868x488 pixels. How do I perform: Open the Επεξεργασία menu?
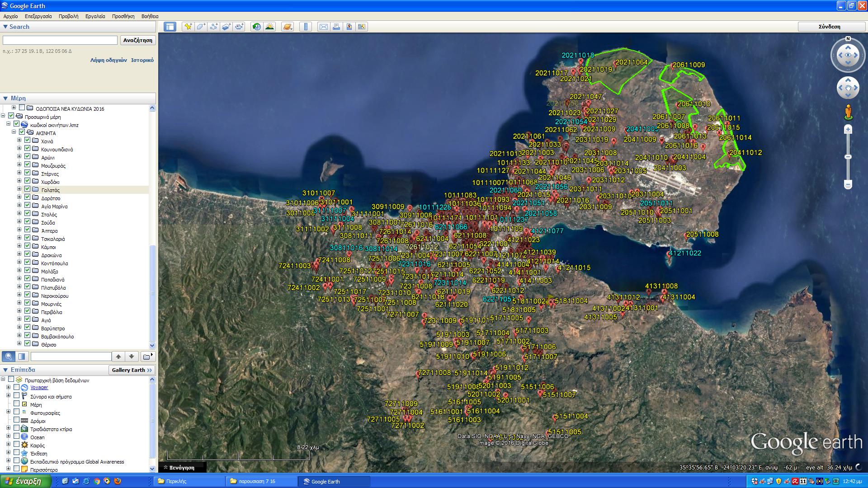point(38,16)
